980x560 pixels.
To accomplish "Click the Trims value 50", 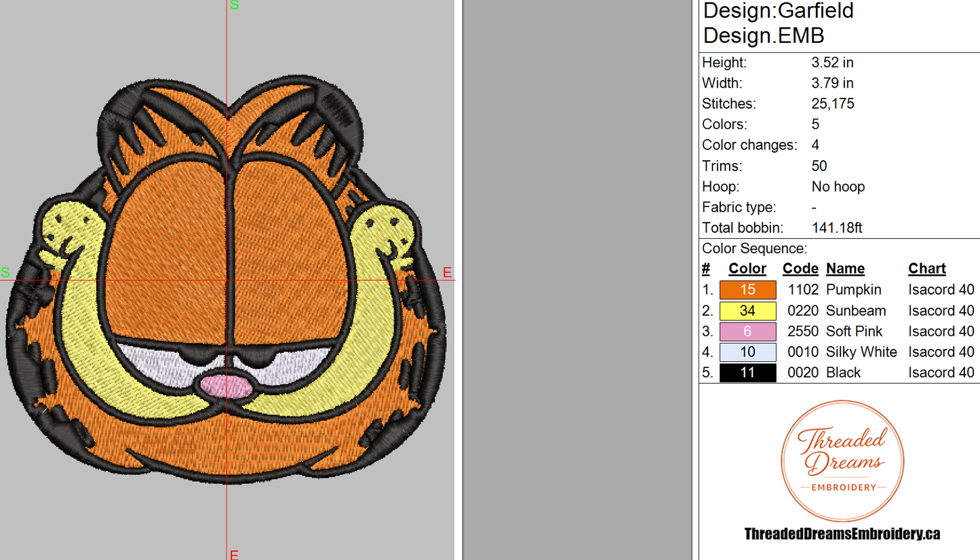I will 819,166.
